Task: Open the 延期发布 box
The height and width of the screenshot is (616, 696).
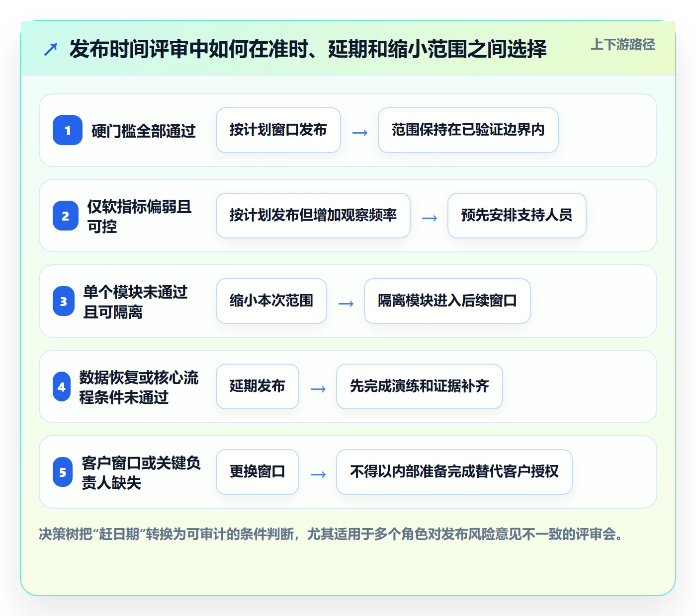Action: [x=258, y=386]
